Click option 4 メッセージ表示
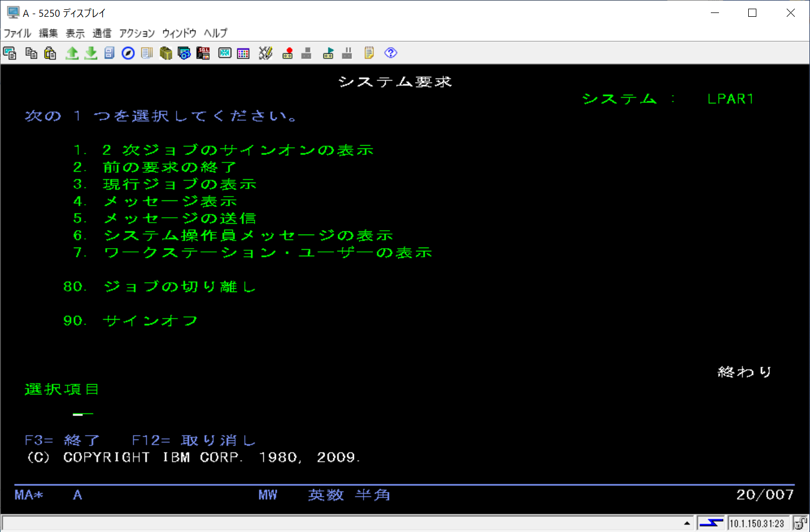810x532 pixels. tap(155, 202)
